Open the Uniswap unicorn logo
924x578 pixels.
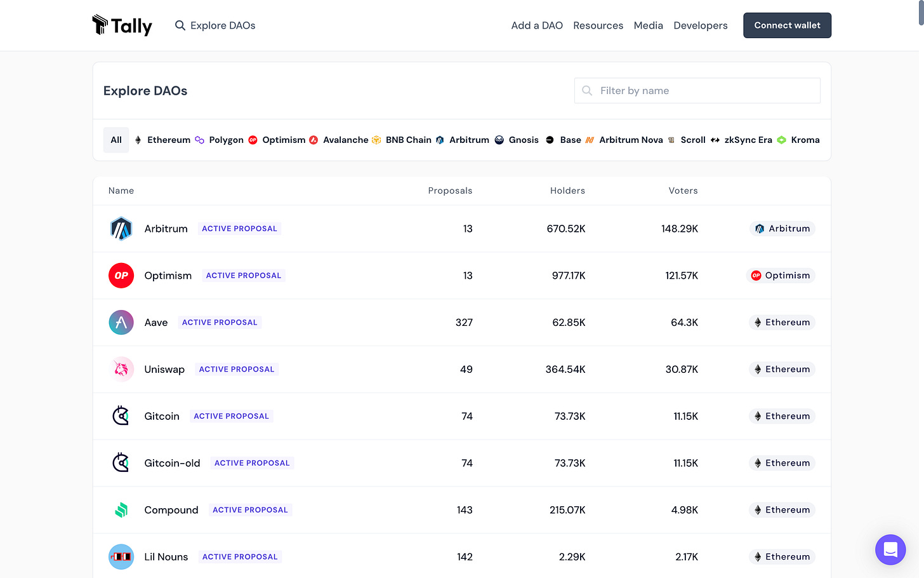(x=121, y=369)
